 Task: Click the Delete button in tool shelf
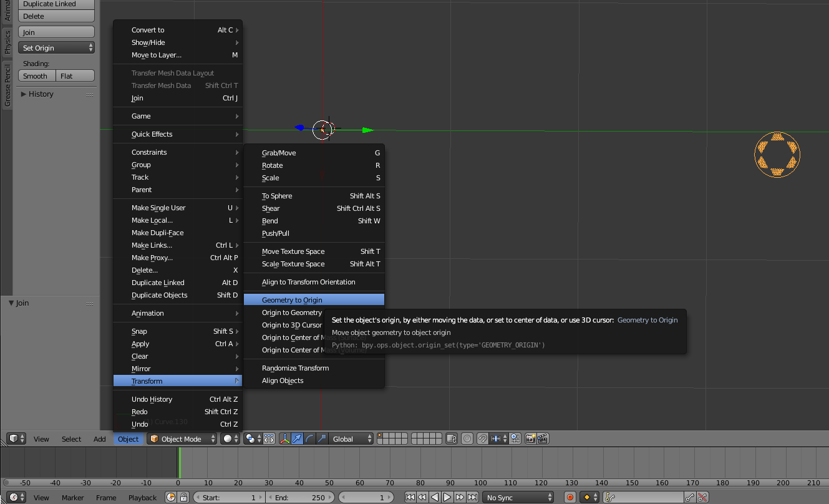click(56, 16)
